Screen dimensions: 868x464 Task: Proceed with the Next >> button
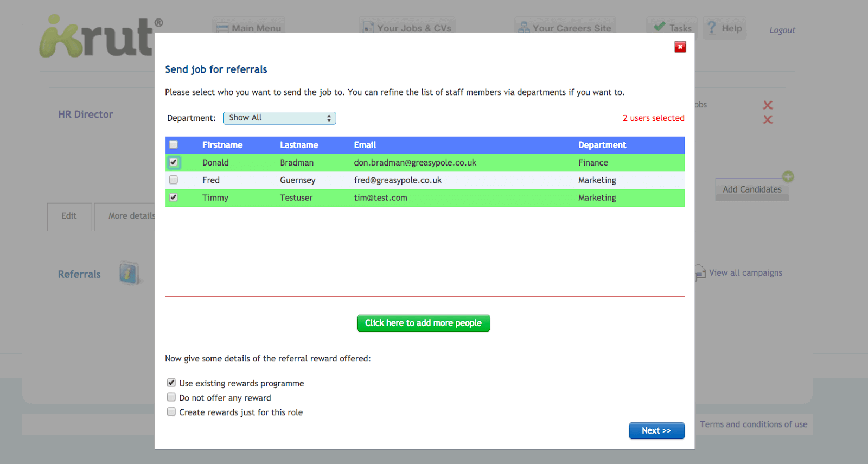[656, 430]
